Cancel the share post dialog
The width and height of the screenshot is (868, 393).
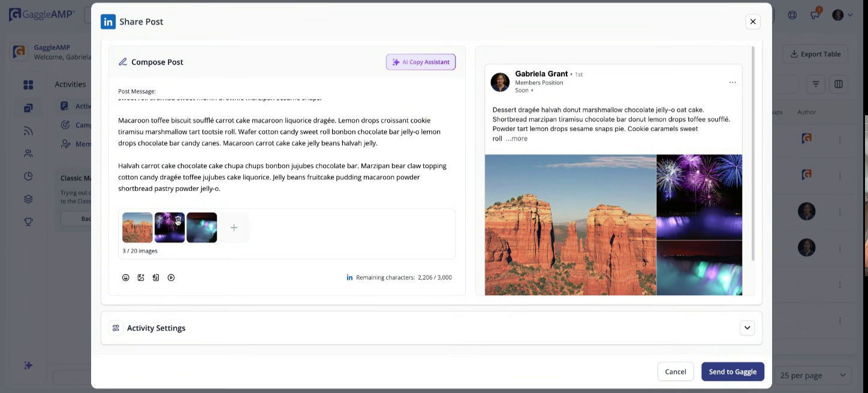(676, 371)
